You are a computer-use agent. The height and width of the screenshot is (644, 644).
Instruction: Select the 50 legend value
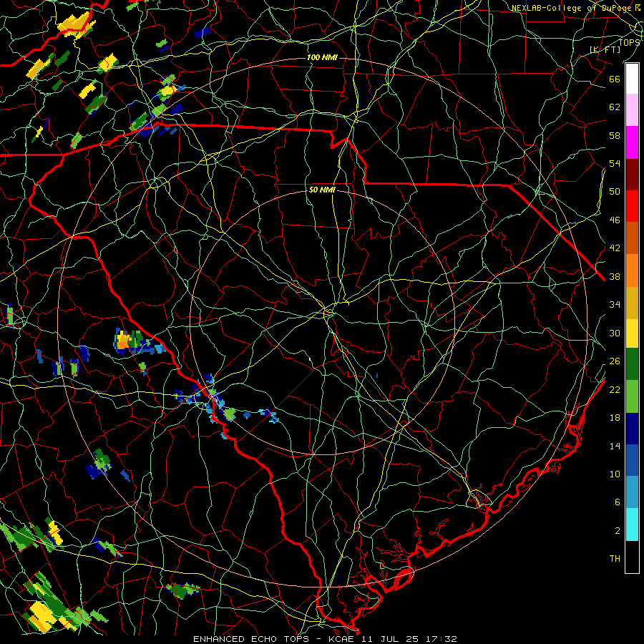[x=615, y=192]
